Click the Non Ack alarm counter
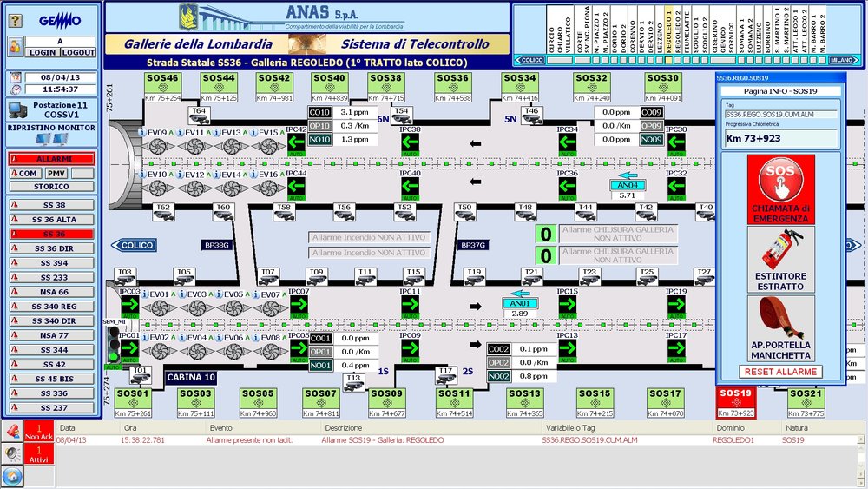Screen dimensions: 868x489 coord(39,432)
